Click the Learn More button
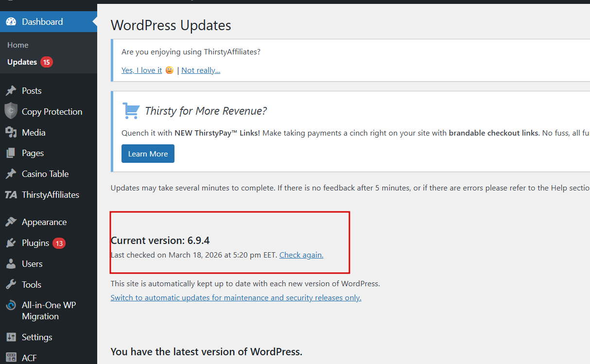The image size is (590, 364). coord(148,154)
